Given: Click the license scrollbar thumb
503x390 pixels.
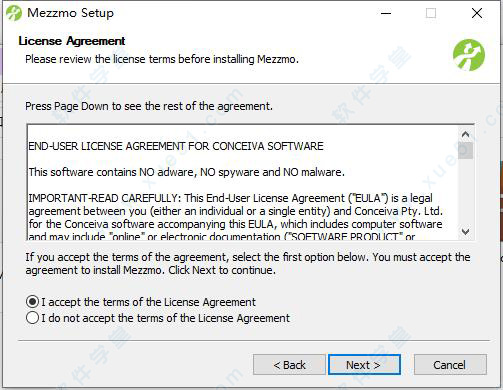Looking at the screenshot, I should [465, 150].
